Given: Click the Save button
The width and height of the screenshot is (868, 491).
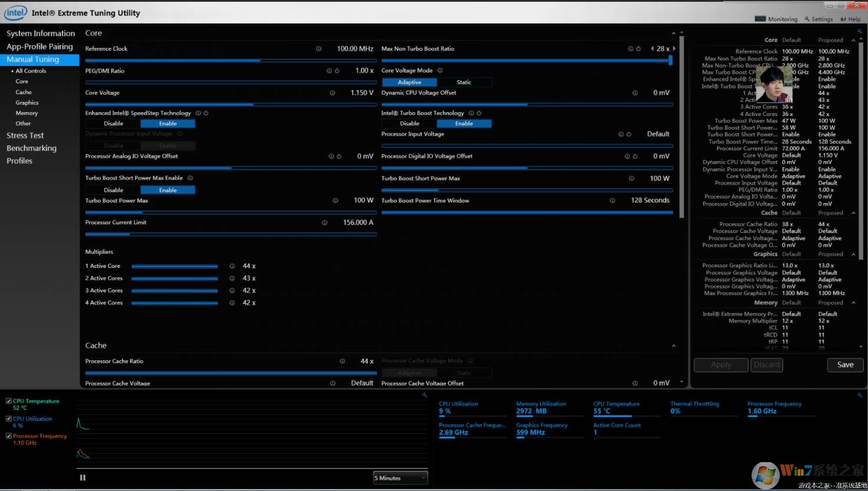Looking at the screenshot, I should [x=845, y=365].
